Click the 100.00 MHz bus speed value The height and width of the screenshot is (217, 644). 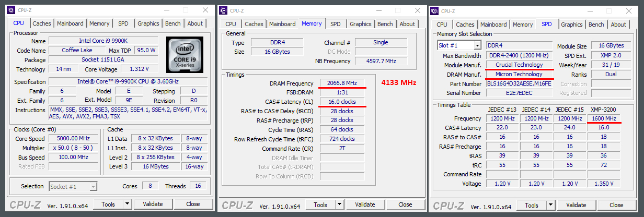[73, 158]
